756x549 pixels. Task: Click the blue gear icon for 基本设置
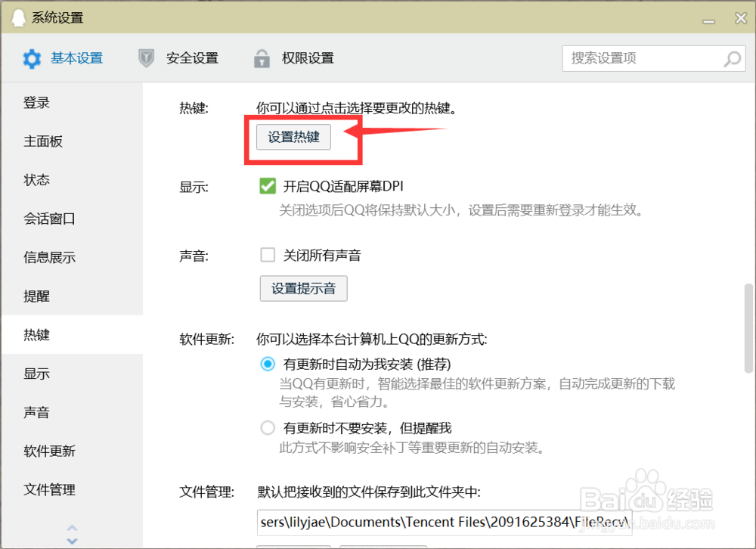point(32,59)
